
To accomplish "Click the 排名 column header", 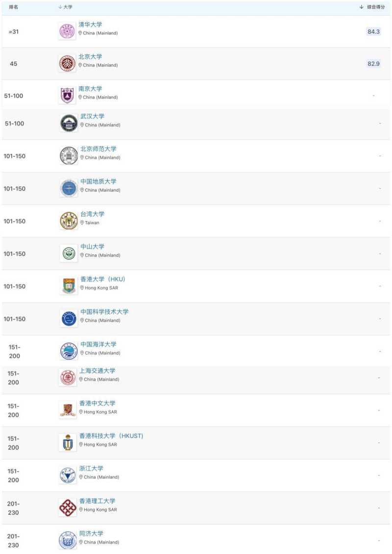I will [x=14, y=7].
